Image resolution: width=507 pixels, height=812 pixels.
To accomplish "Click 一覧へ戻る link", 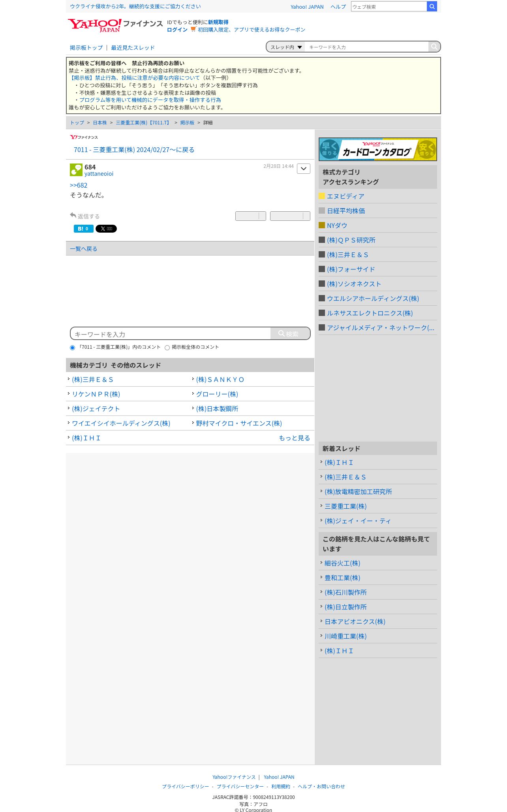I will 83,248.
